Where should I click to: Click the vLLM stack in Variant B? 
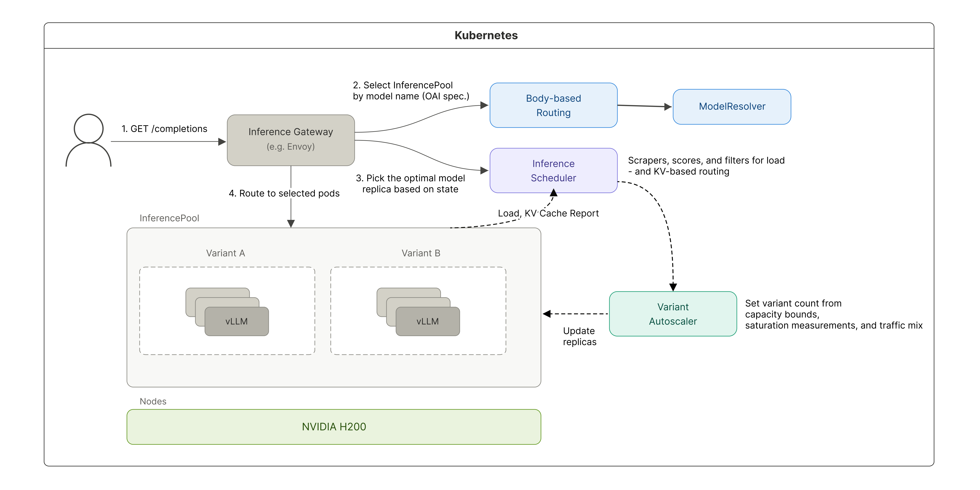point(427,321)
